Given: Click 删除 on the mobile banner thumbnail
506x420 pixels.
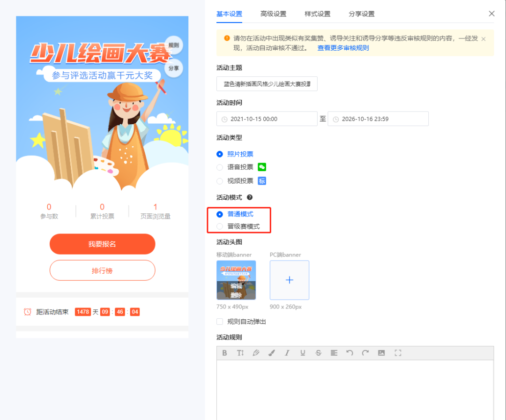Looking at the screenshot, I should [x=236, y=295].
